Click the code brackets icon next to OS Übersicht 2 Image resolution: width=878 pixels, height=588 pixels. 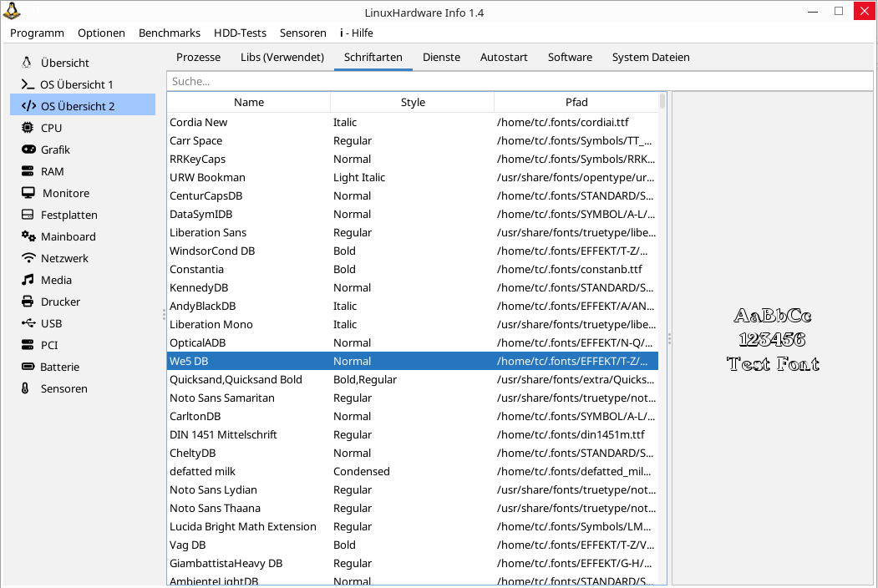(x=28, y=106)
